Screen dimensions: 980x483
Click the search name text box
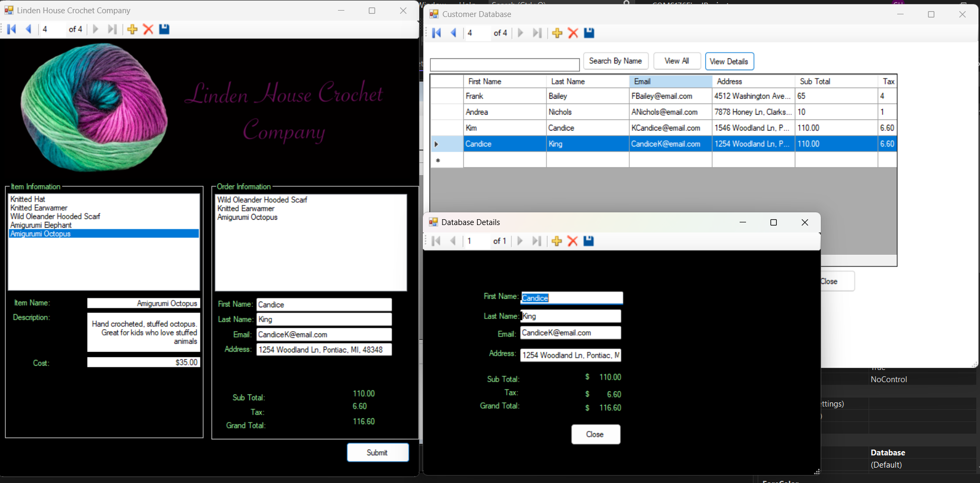tap(504, 65)
